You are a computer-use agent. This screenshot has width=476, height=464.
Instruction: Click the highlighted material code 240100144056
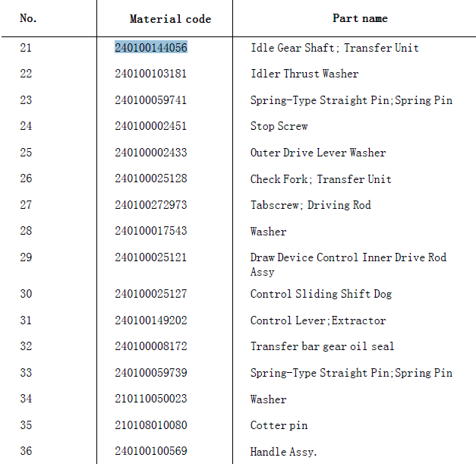tap(151, 47)
